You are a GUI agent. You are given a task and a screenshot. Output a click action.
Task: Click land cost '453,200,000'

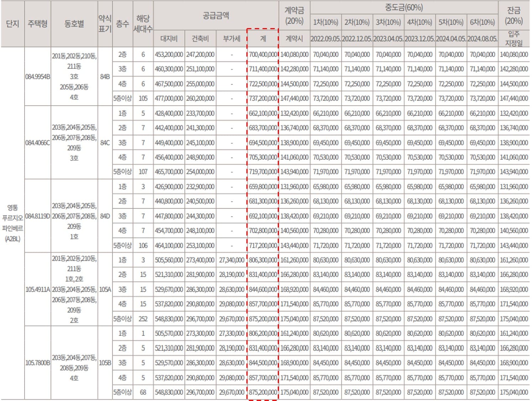coord(169,54)
